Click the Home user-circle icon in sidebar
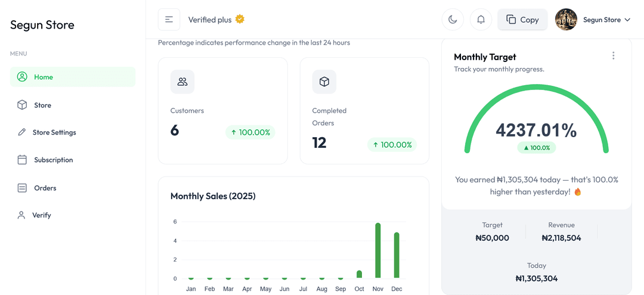 (22, 77)
